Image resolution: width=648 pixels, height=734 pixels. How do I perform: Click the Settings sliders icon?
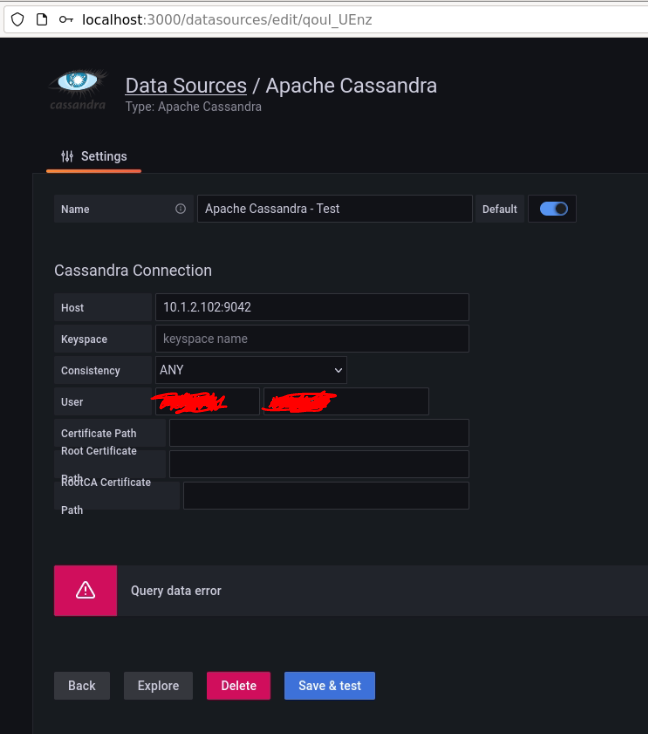coord(67,156)
